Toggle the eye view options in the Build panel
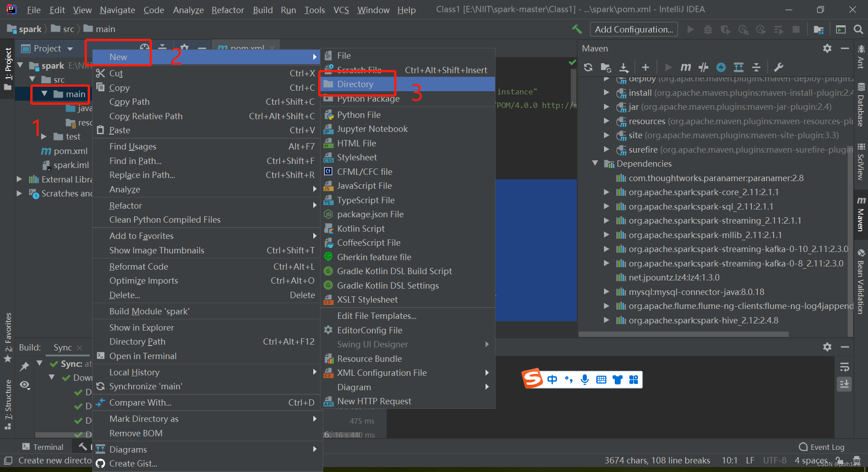This screenshot has height=472, width=868. (x=25, y=385)
